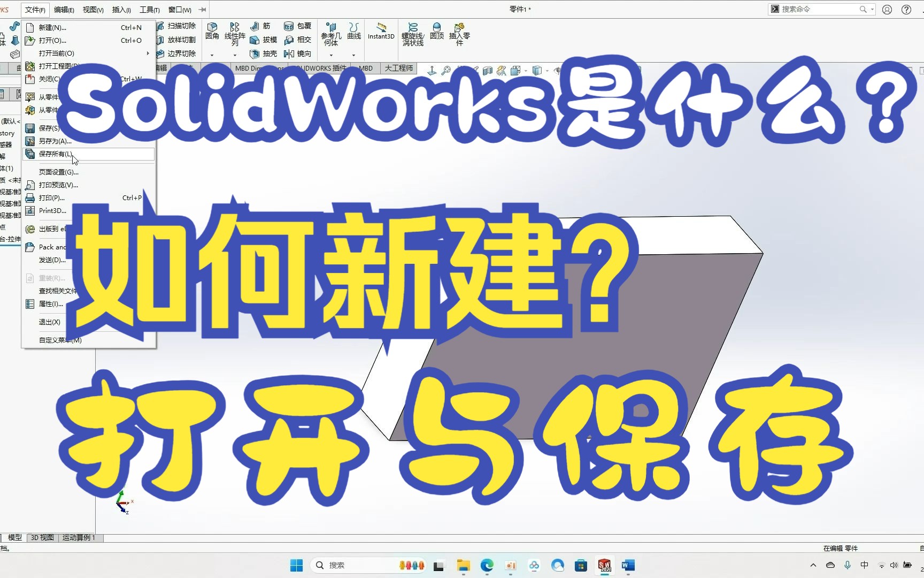Select the 线性阵列 linear pattern tool
Screen dimensions: 924x578
click(x=235, y=34)
